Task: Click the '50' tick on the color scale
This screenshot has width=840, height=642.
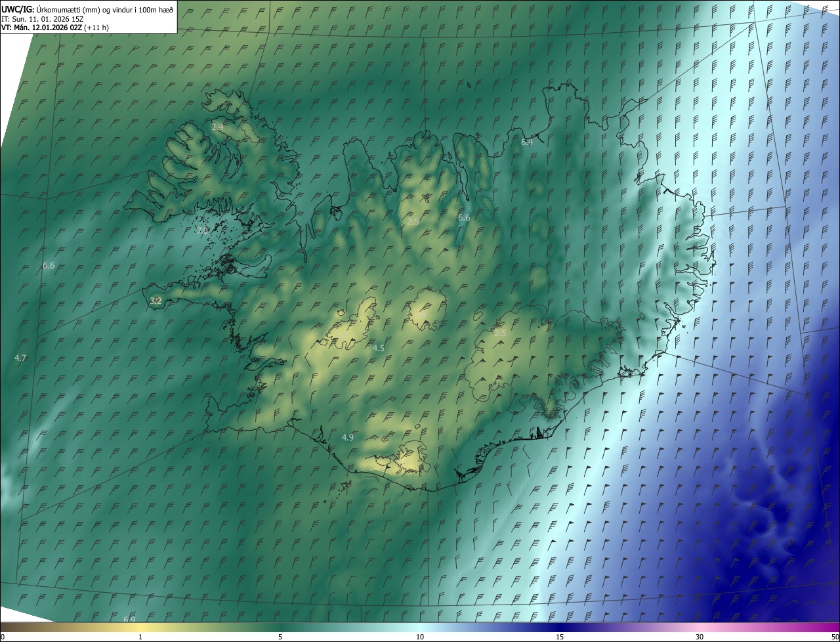Action: (835, 637)
